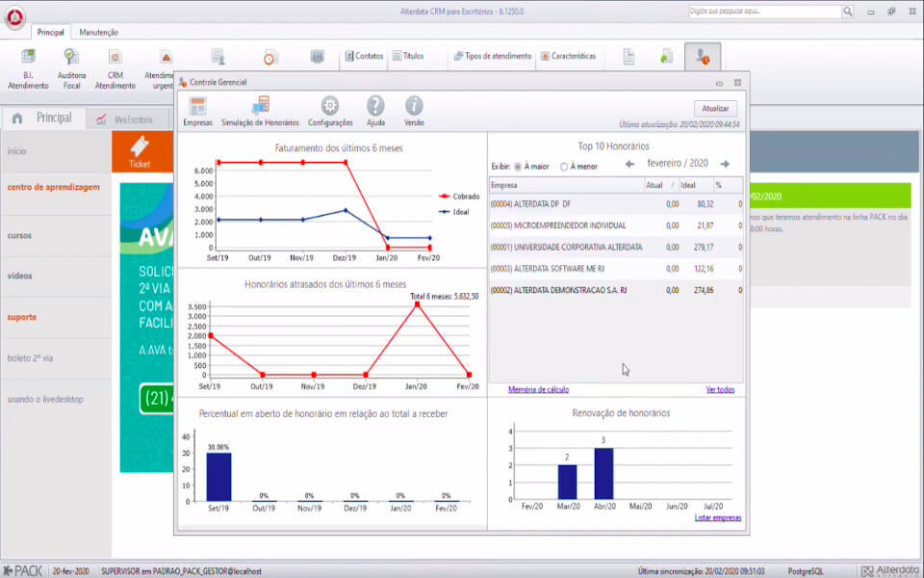Open suporte in left sidebar
This screenshot has width=924, height=578.
[x=22, y=317]
